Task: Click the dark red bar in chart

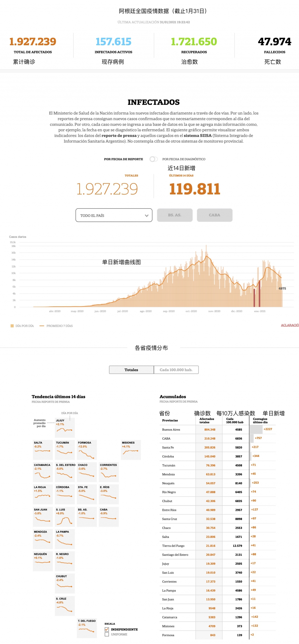Action: (x=259, y=294)
